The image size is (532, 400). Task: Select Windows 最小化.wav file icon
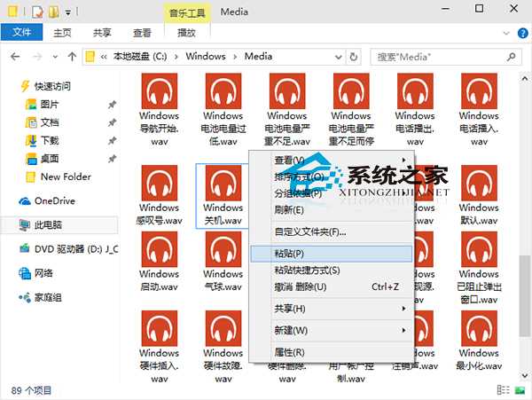click(479, 328)
